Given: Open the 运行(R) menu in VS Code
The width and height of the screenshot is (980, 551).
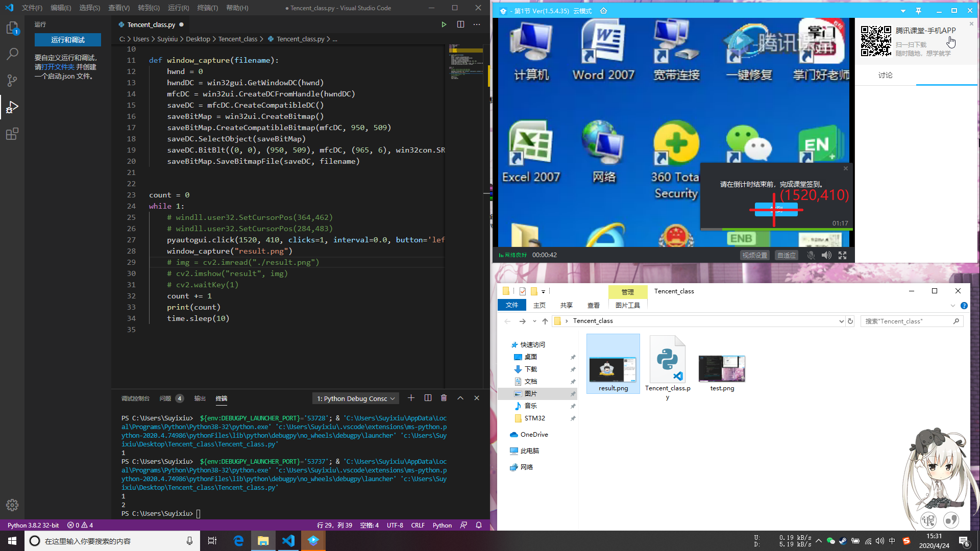Looking at the screenshot, I should (178, 8).
